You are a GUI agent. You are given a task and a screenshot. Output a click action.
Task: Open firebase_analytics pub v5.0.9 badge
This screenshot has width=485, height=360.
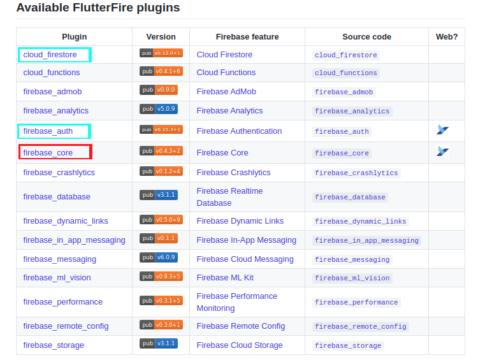(x=159, y=109)
